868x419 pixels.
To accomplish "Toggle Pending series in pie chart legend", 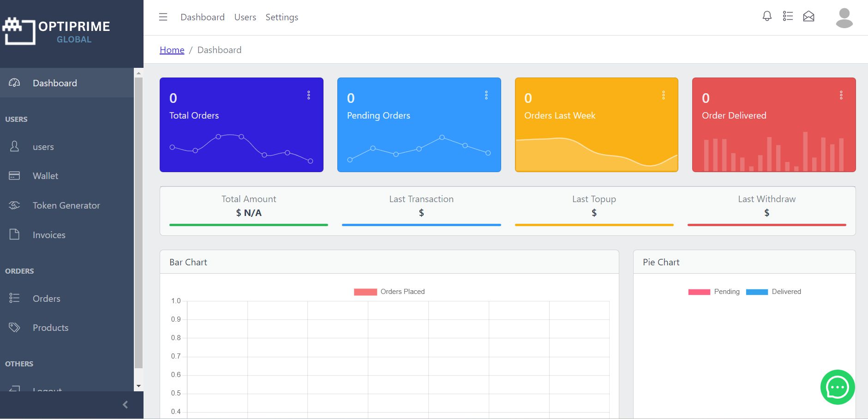I will [713, 292].
